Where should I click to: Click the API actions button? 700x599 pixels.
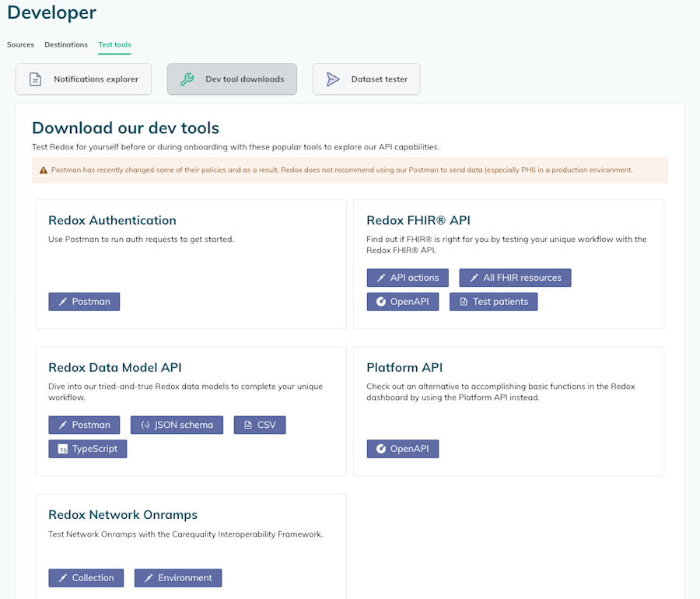(x=408, y=278)
